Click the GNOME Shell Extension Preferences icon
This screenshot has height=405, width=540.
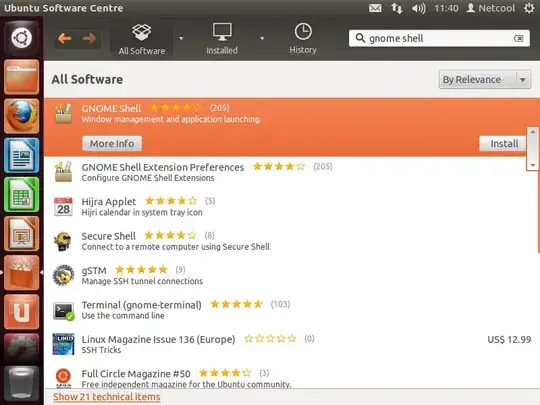point(63,172)
